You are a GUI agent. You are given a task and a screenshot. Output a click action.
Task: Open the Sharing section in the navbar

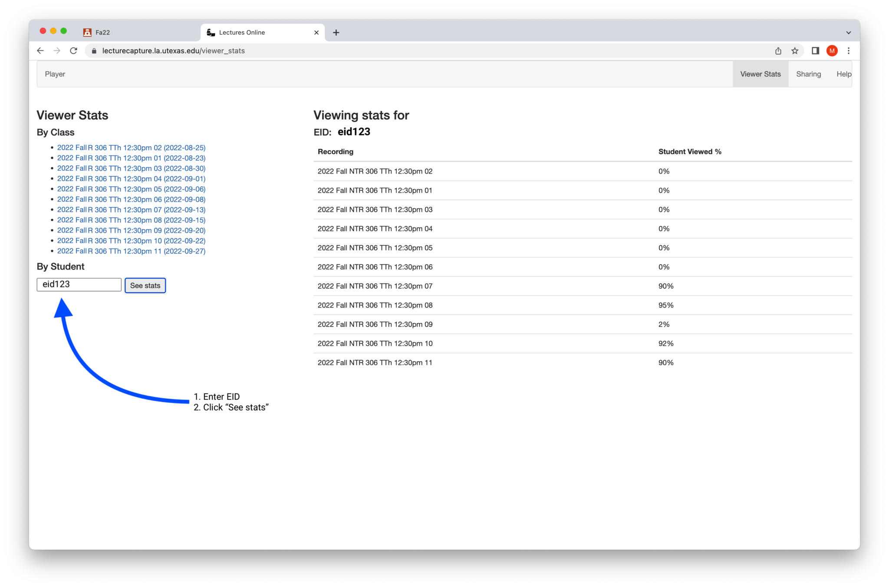pos(808,74)
